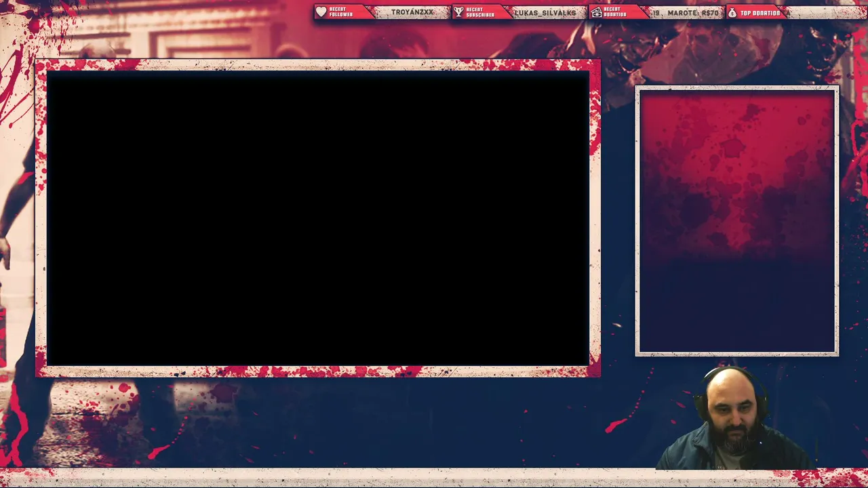Click the streamer webcam feed
Screen dimensions: 868x488
(734, 418)
